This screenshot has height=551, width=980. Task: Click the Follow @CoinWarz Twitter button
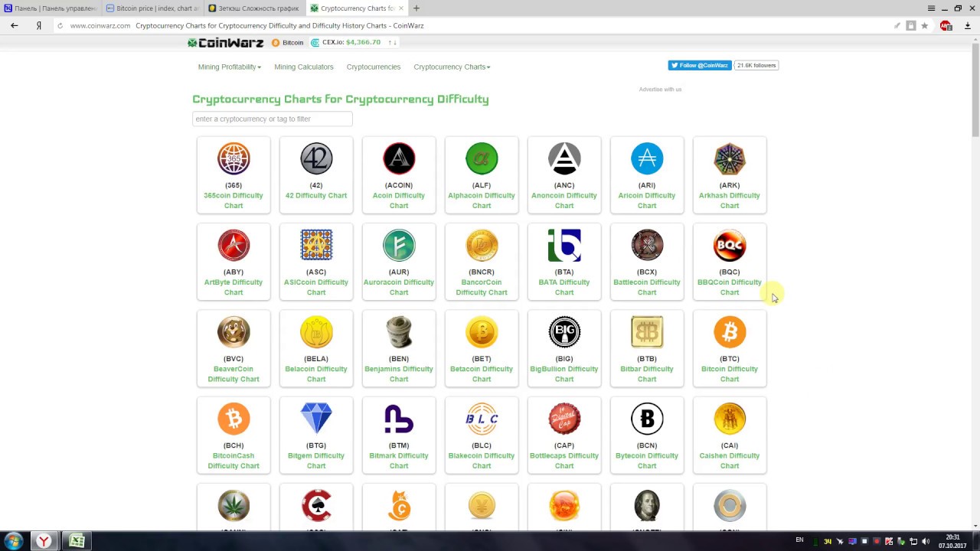click(x=700, y=65)
